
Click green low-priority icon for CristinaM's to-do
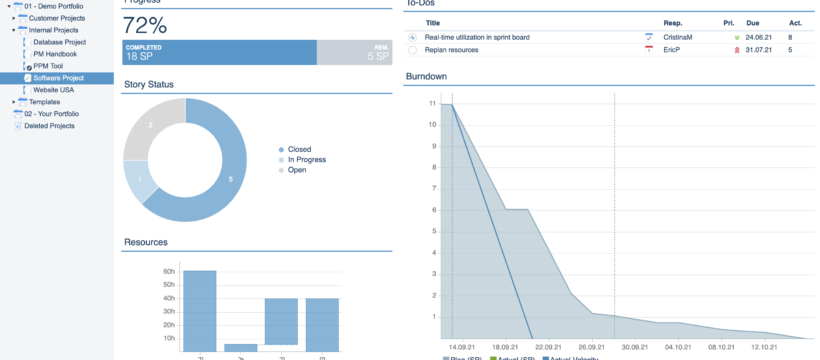(x=737, y=38)
